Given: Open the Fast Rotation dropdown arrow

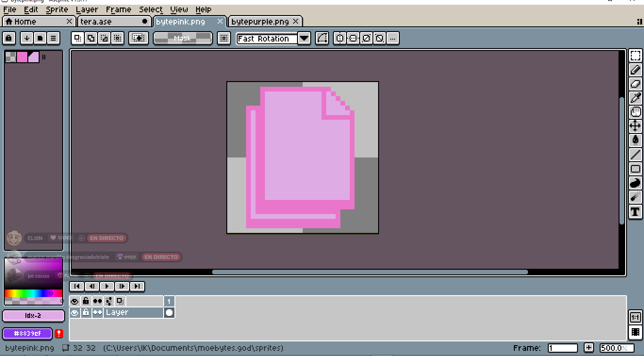Looking at the screenshot, I should pyautogui.click(x=304, y=39).
